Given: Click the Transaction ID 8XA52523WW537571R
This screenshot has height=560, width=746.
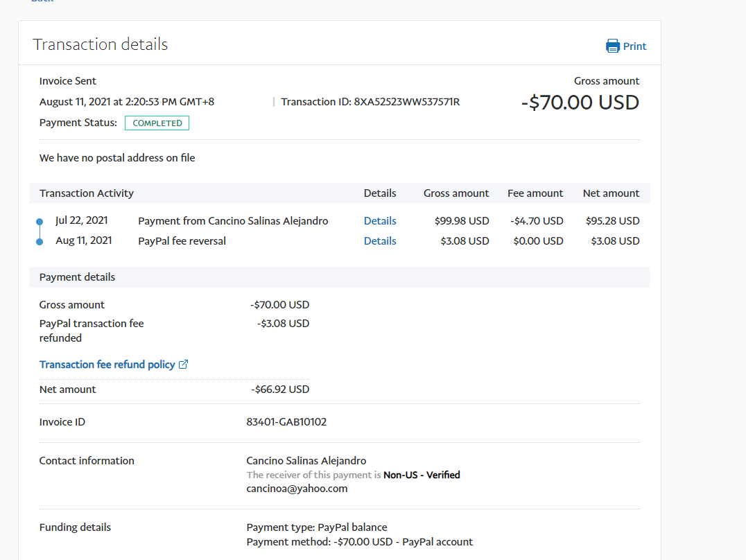Looking at the screenshot, I should (406, 102).
